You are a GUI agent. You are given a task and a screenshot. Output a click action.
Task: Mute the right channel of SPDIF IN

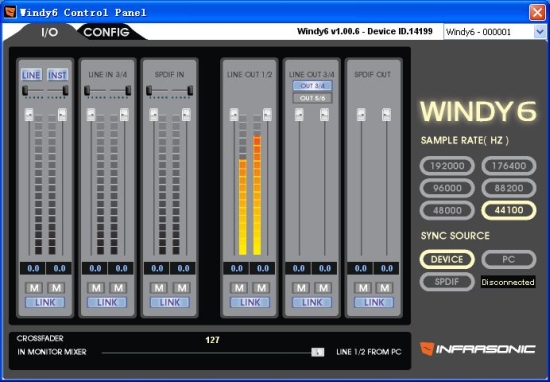181,288
